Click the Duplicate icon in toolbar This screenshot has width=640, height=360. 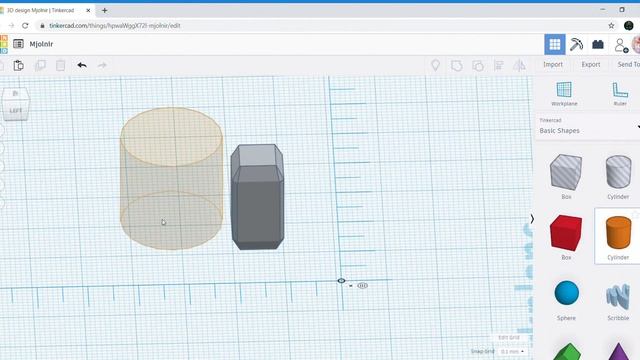point(40,65)
